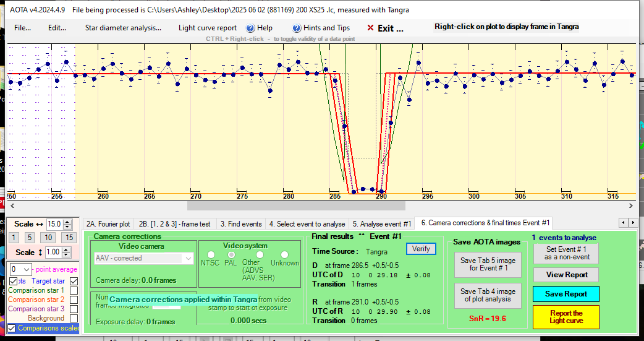This screenshot has width=644, height=341.
Task: Toggle the Target star checkbox
Action: [74, 281]
